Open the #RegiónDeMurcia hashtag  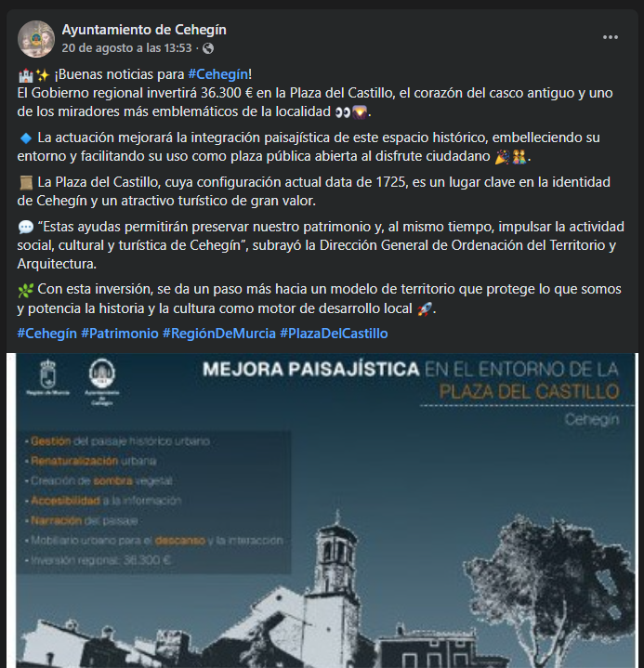219,334
